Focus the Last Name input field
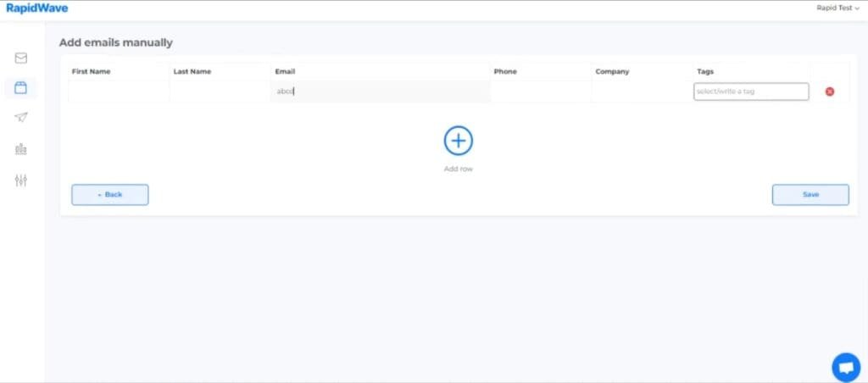The width and height of the screenshot is (868, 383). pyautogui.click(x=220, y=92)
